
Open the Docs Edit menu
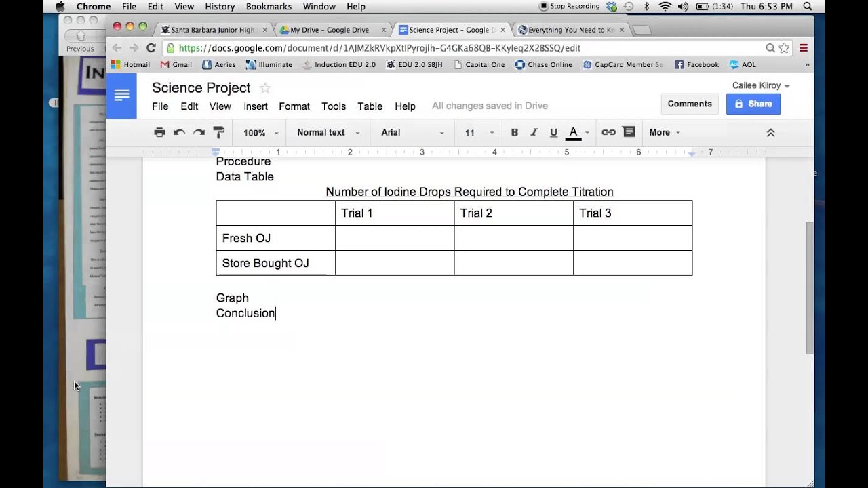click(189, 106)
